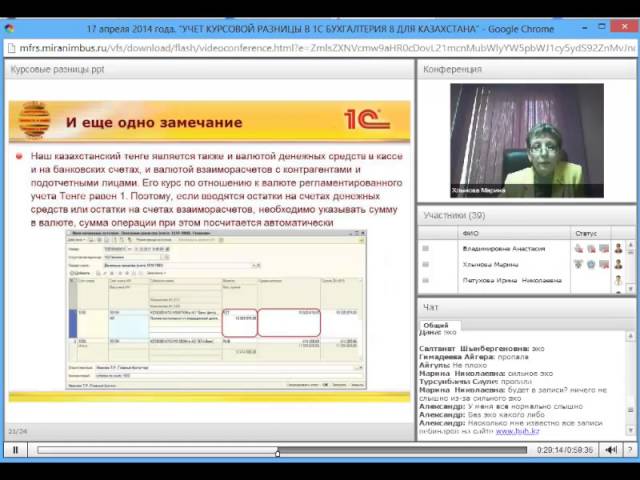Image resolution: width=640 pixels, height=480 pixels.
Task: Select participant Владимировна Анастасия
Action: pyautogui.click(x=504, y=249)
